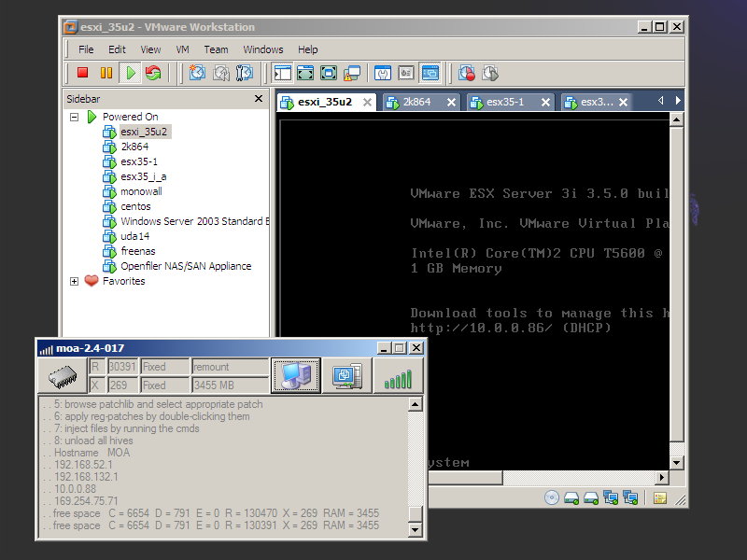747x560 pixels.
Task: Take a snapshot using the toolbar icon
Action: pos(197,73)
